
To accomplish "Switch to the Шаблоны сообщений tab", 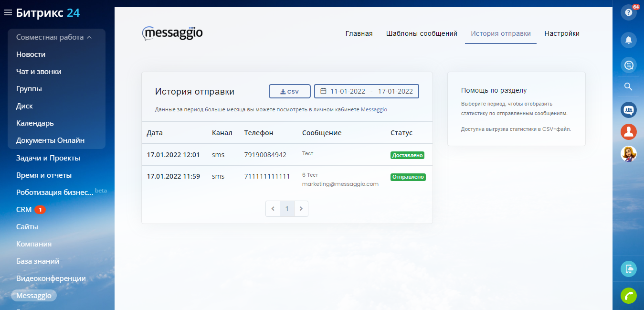I will click(x=422, y=33).
